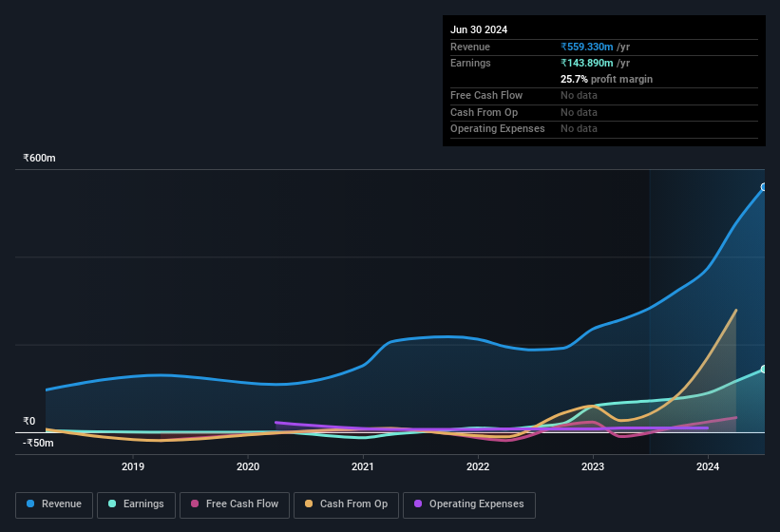The height and width of the screenshot is (532, 780).
Task: Click the 2021 x-axis label
Action: (x=363, y=466)
